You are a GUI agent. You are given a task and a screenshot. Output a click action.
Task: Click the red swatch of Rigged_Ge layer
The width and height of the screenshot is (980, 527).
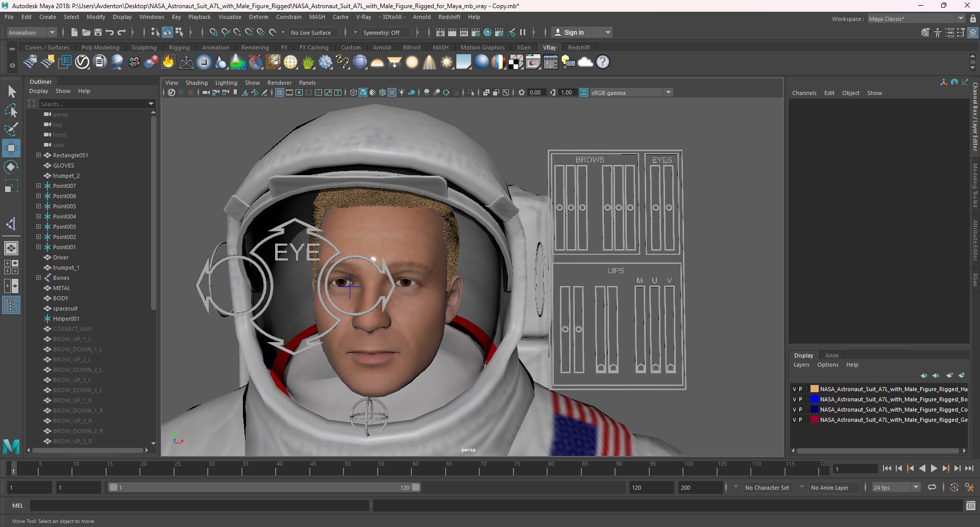click(814, 420)
